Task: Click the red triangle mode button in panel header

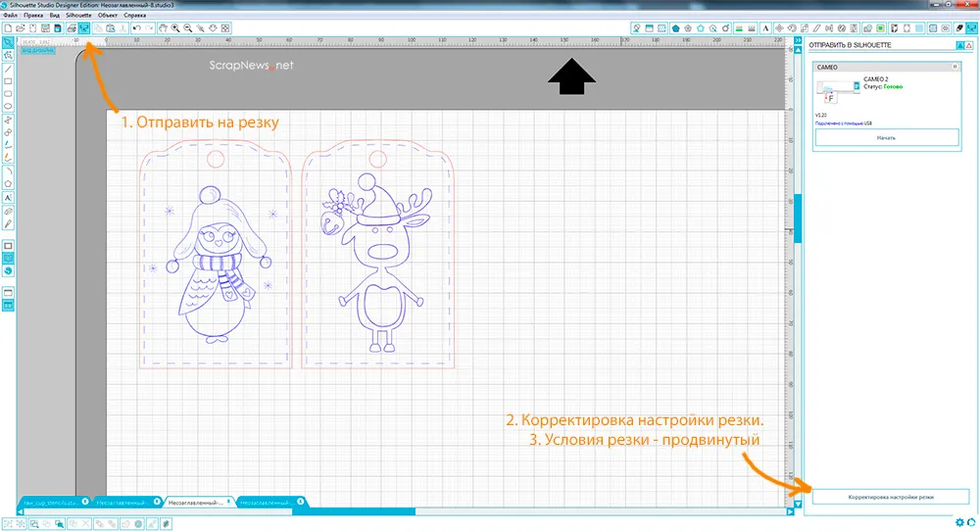Action: [969, 45]
